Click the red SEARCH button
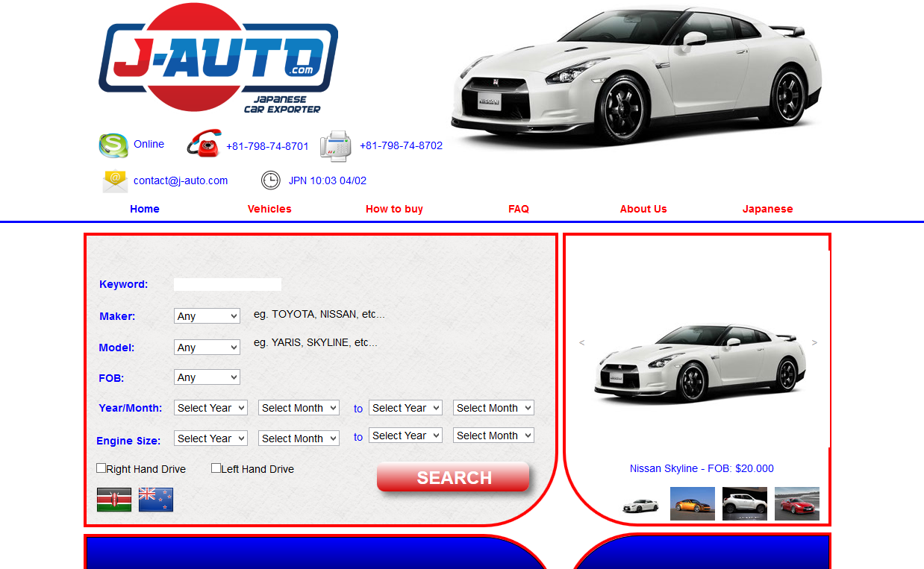Viewport: 924px width, 569px height. (x=454, y=477)
